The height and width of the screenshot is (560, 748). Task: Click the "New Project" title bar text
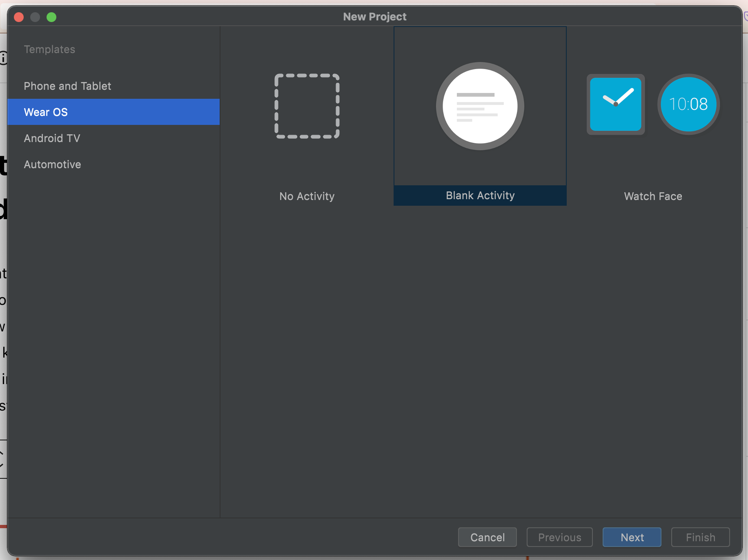pyautogui.click(x=374, y=17)
